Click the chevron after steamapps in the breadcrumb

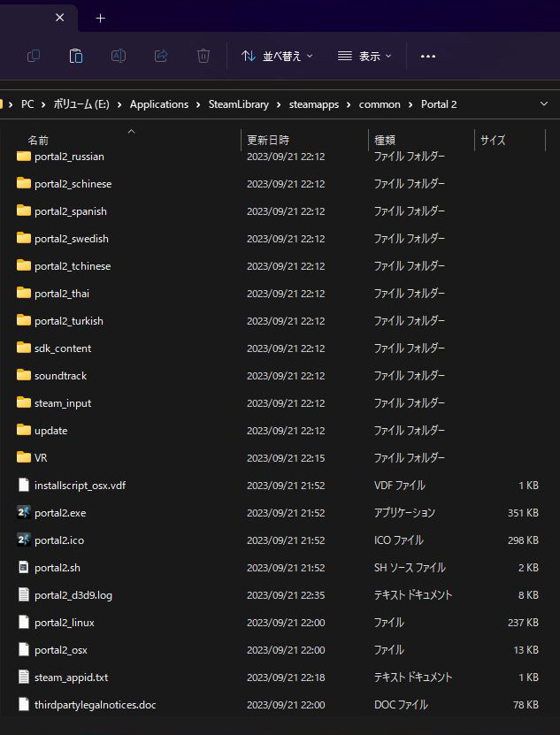coord(349,104)
